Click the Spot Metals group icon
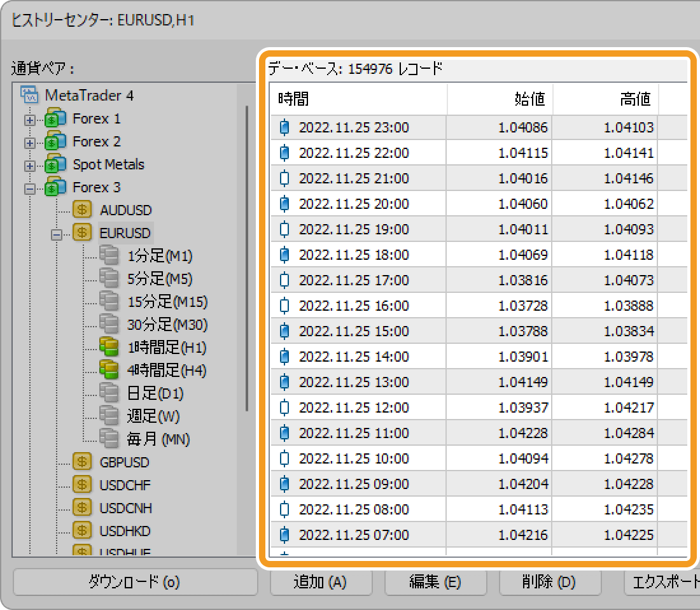The height and width of the screenshot is (610, 700). [56, 164]
